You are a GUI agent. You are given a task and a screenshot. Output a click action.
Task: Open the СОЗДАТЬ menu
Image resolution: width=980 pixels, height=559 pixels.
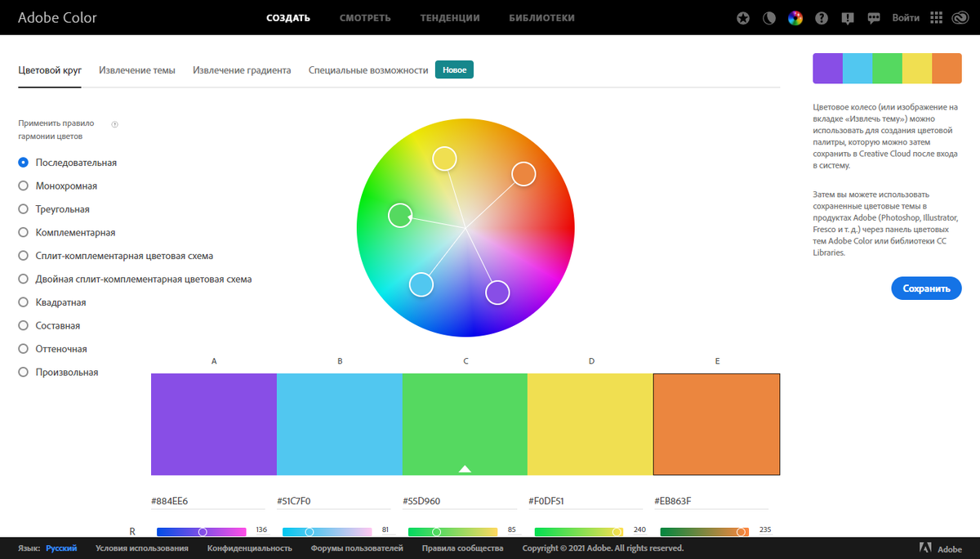coord(288,18)
